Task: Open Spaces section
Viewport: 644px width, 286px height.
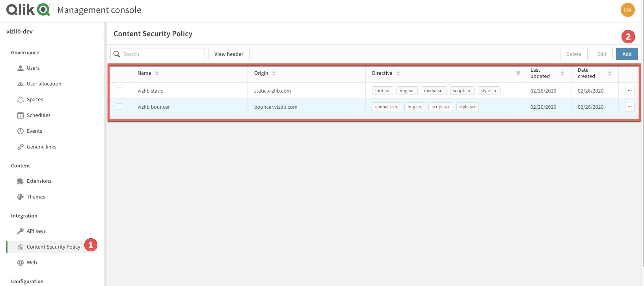Action: pyautogui.click(x=35, y=100)
